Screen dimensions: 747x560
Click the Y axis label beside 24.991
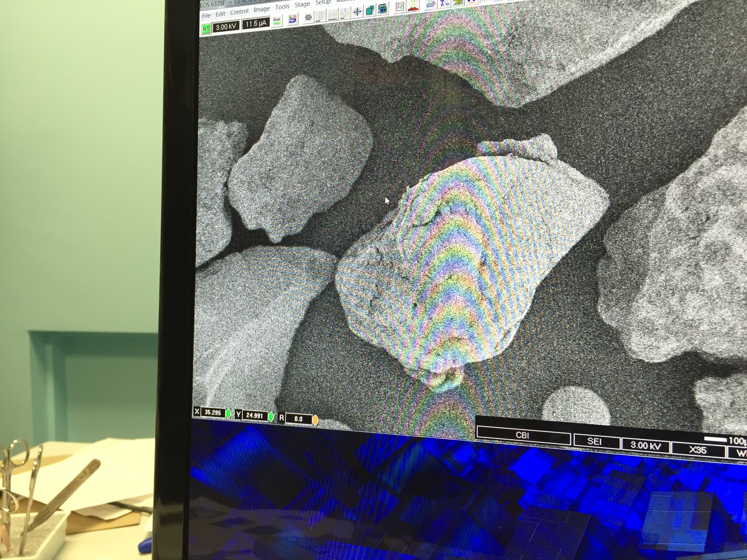point(238,414)
